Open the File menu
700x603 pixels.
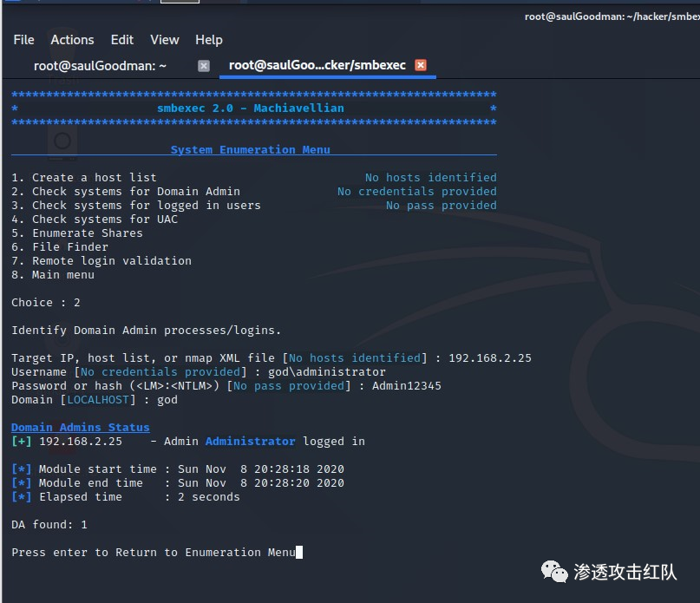pos(23,40)
